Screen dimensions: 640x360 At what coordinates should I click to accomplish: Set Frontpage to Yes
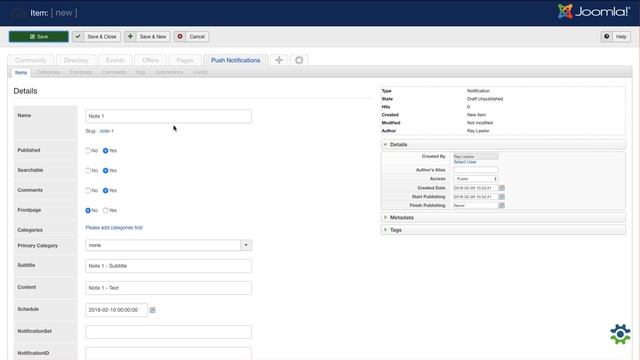(105, 211)
